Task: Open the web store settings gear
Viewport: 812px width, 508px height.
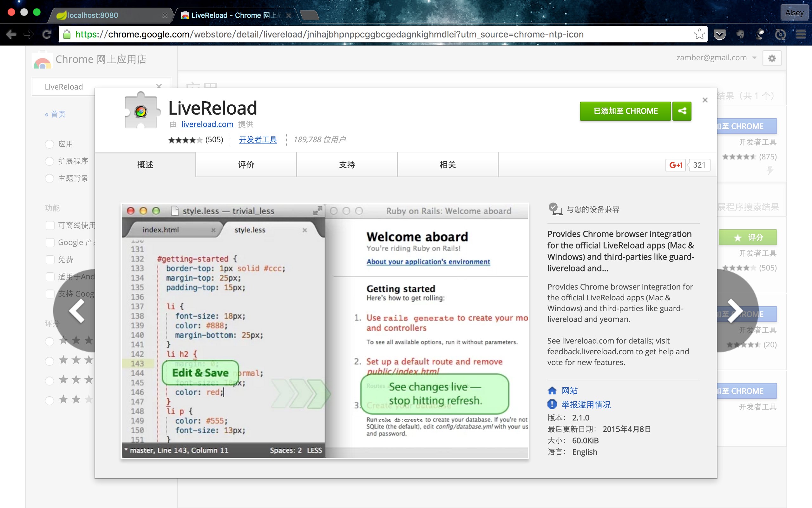Action: (772, 58)
